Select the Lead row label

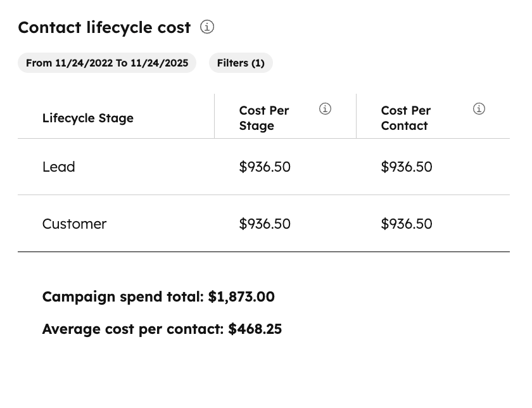[x=59, y=167]
